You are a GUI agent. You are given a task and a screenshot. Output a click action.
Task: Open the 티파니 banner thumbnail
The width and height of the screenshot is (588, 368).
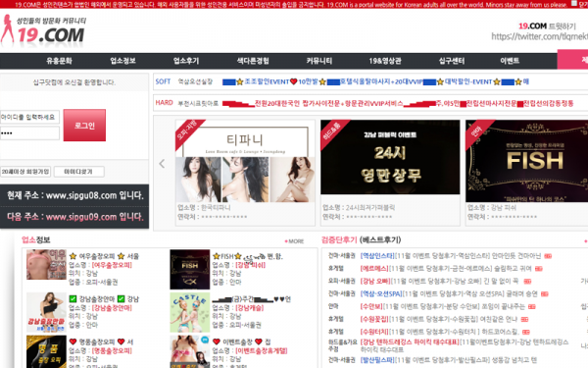[x=245, y=161]
